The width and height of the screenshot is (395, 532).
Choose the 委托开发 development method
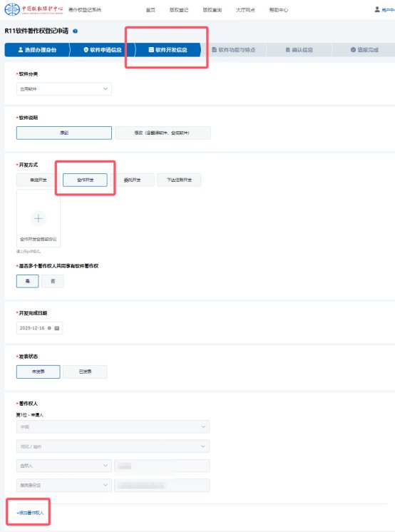(132, 180)
